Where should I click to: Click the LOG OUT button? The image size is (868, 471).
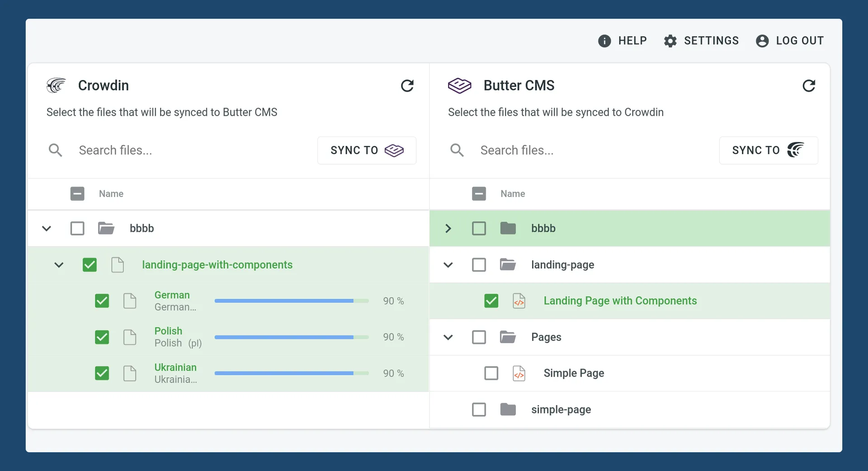790,41
